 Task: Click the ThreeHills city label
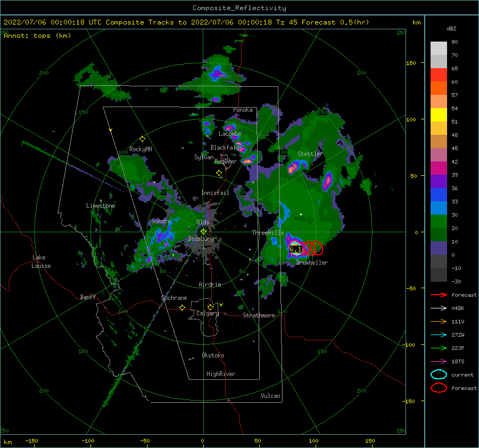coord(268,233)
